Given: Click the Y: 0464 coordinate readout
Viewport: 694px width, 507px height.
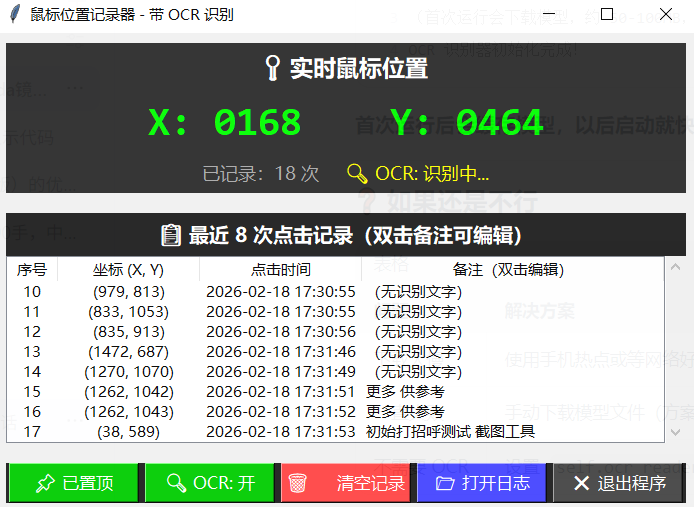Looking at the screenshot, I should pos(467,122).
